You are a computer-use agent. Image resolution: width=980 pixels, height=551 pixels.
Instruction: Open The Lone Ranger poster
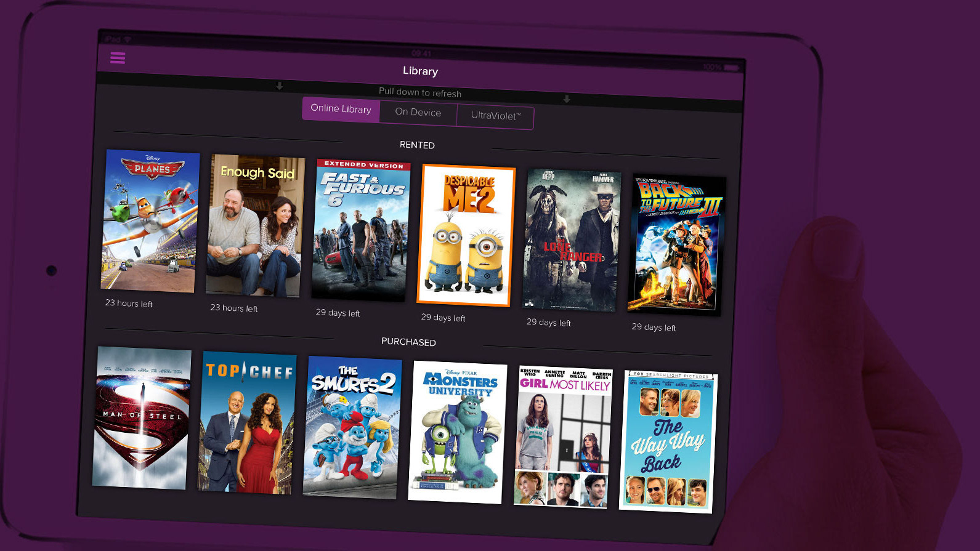[571, 240]
